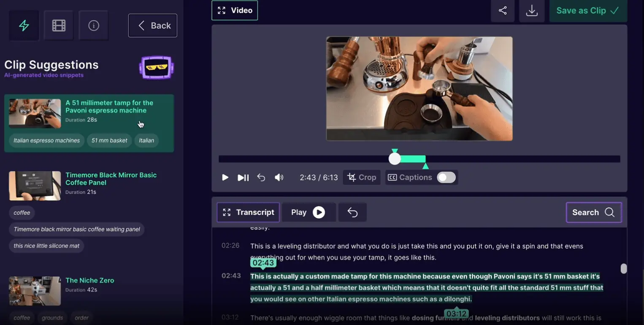Open the film strip panel icon
This screenshot has height=325, width=644.
(59, 25)
